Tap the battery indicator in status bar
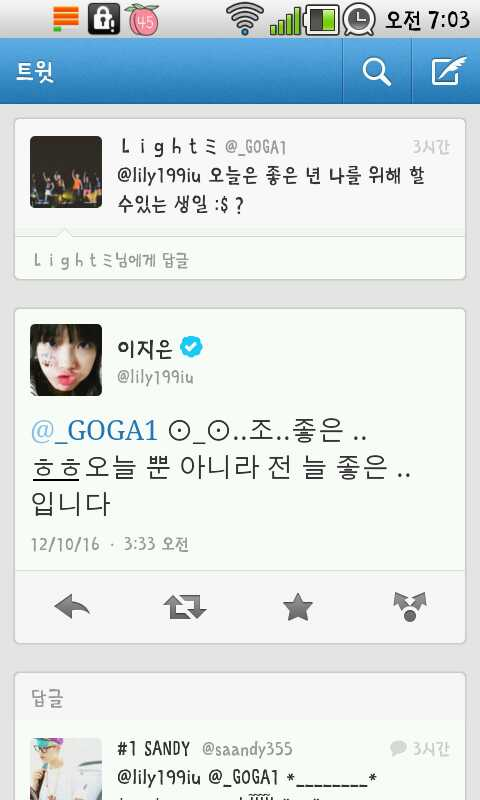480x800 pixels. [322, 20]
